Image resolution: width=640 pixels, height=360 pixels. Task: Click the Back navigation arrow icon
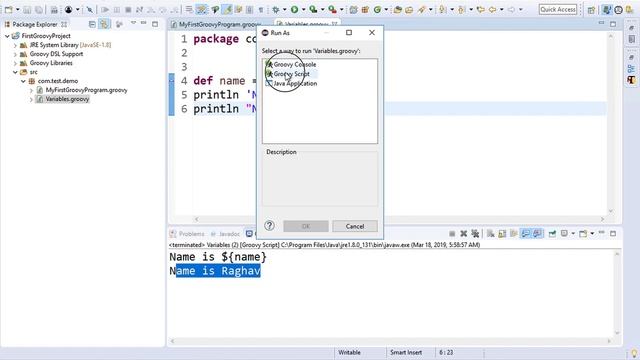coord(492,9)
